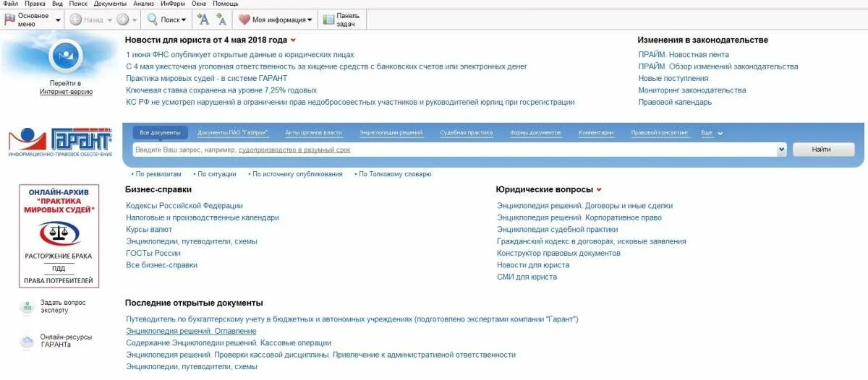Click the Поиск magnifier icon
The height and width of the screenshot is (380, 868).
(x=153, y=20)
